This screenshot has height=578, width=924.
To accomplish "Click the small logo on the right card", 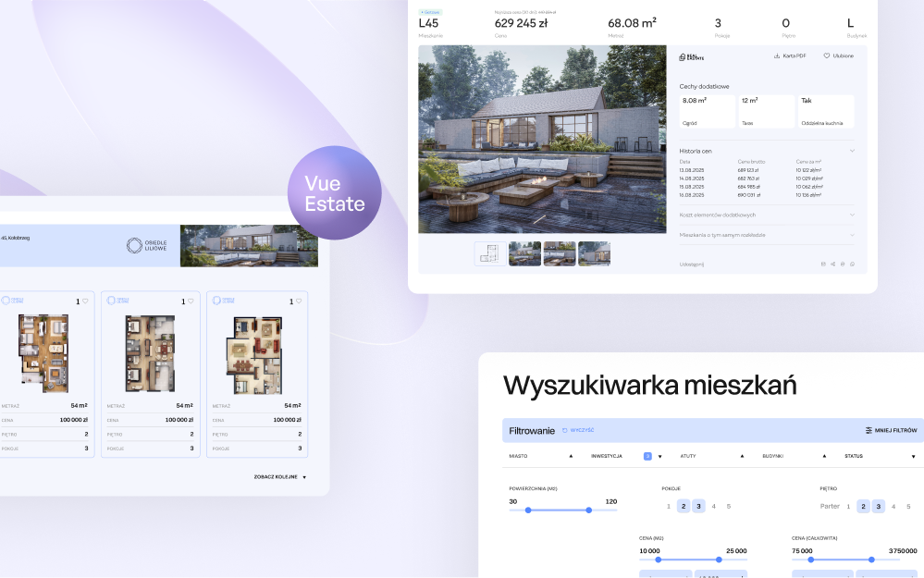I will (223, 301).
